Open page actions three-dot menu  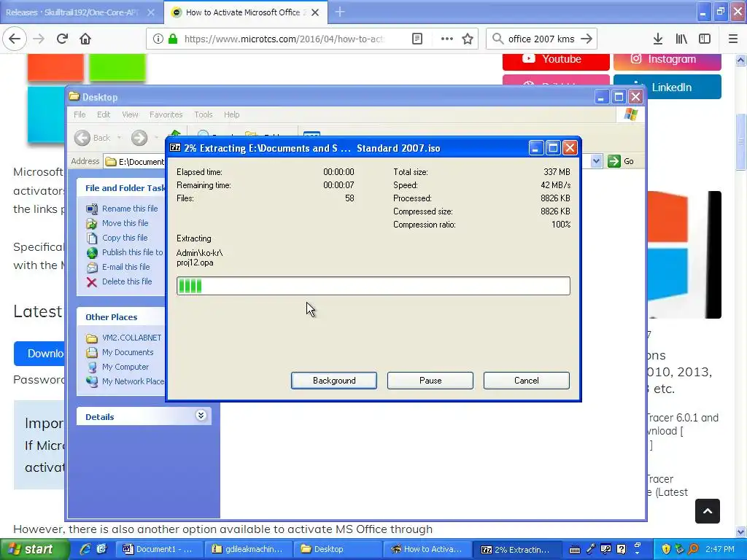click(446, 39)
